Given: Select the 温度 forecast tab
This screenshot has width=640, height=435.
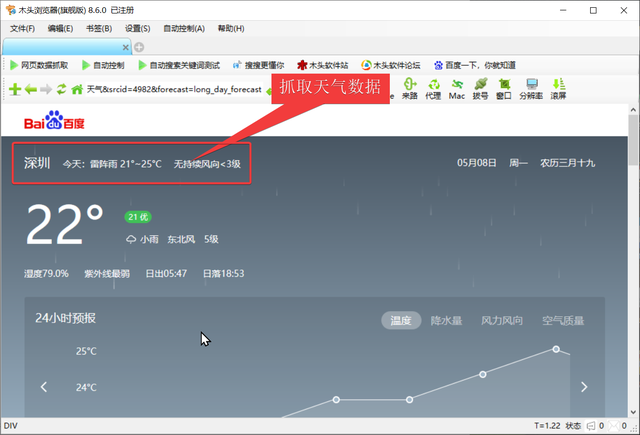Looking at the screenshot, I should [x=401, y=321].
